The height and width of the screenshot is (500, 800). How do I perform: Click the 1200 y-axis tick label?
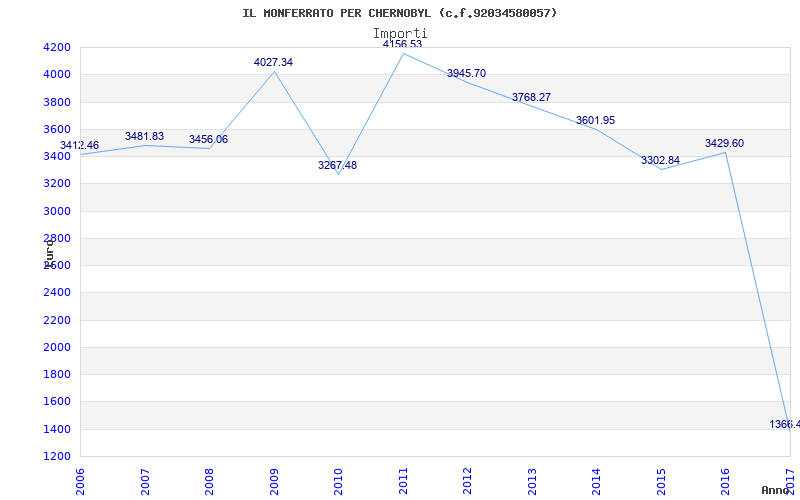[57, 457]
